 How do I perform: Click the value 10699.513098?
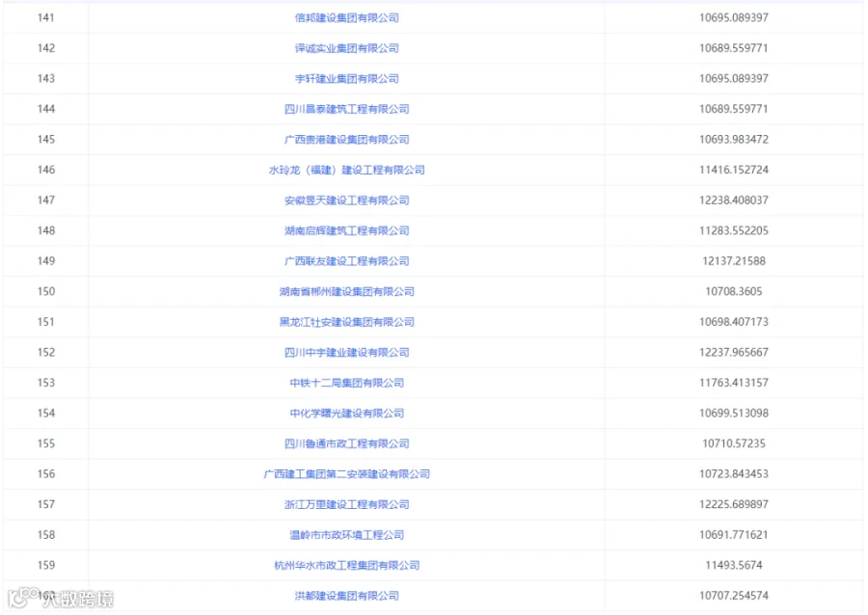734,414
